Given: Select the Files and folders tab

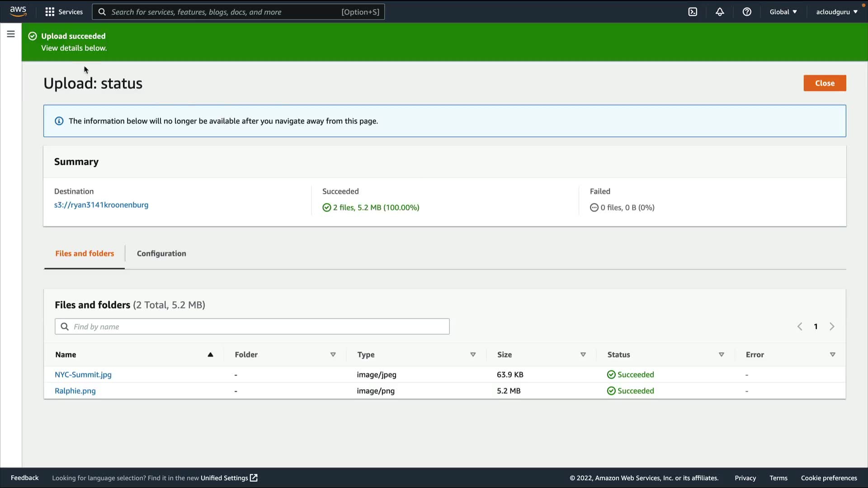Looking at the screenshot, I should [85, 253].
